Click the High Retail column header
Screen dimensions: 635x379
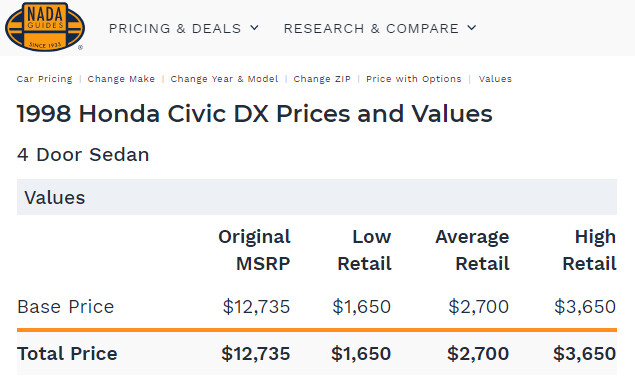tap(589, 250)
